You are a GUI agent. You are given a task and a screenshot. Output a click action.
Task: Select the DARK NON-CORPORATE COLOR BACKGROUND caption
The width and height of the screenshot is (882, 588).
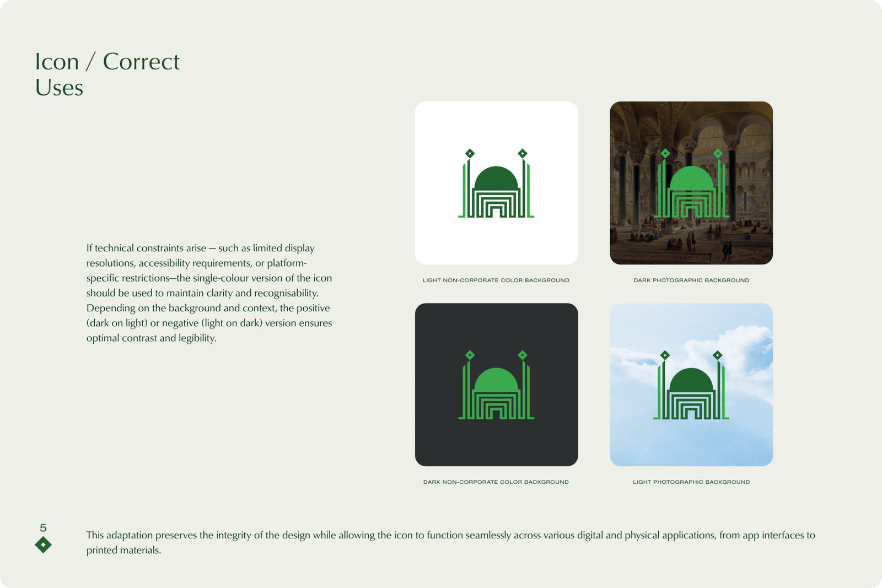[x=495, y=482]
